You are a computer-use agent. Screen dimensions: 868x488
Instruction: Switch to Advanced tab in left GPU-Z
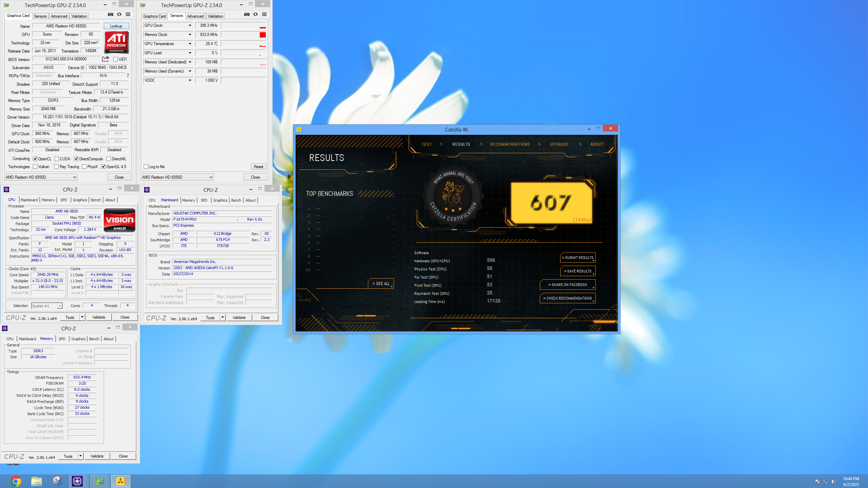tap(59, 16)
